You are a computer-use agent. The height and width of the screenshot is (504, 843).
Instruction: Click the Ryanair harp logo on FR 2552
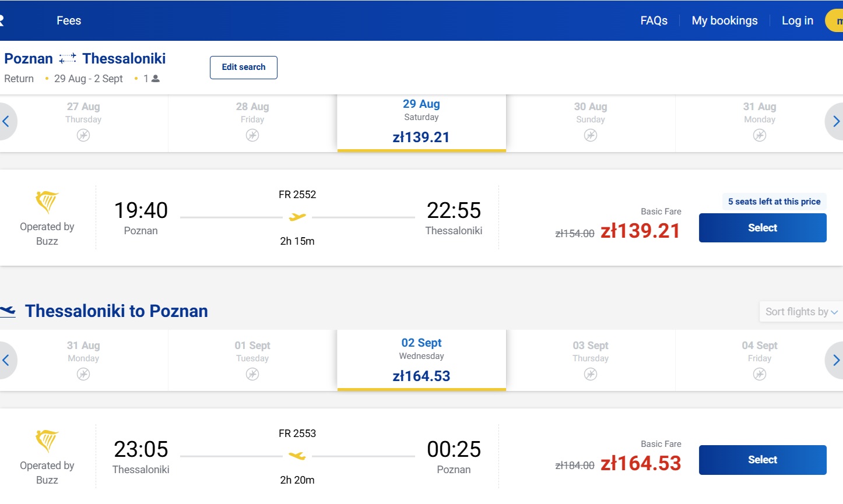[x=47, y=202]
